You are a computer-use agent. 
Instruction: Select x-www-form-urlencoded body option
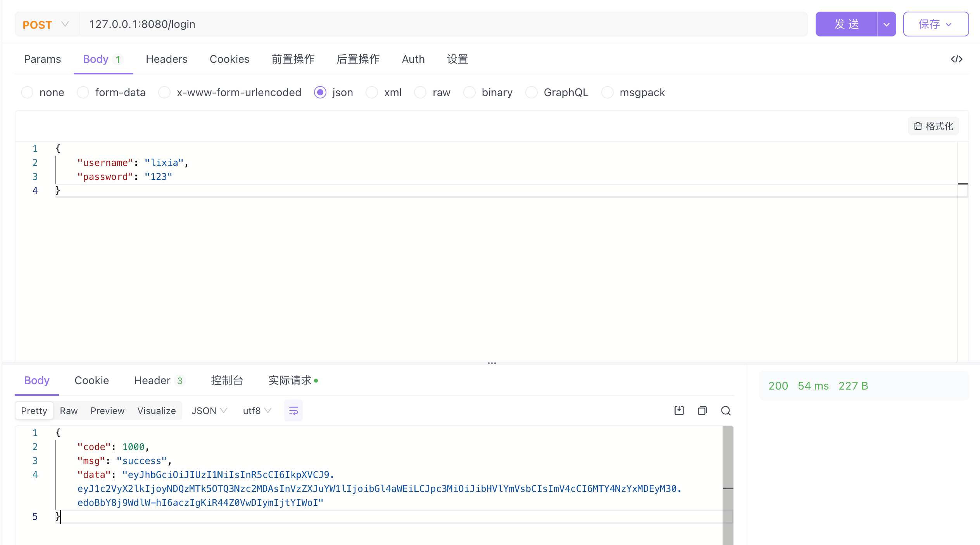click(x=164, y=93)
